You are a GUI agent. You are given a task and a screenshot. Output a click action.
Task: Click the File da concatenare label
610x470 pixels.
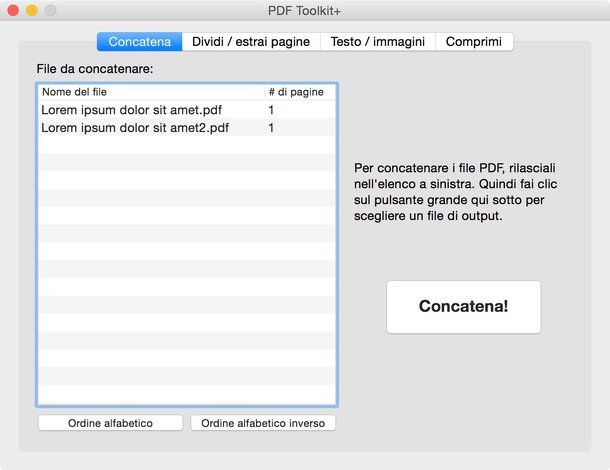(95, 69)
